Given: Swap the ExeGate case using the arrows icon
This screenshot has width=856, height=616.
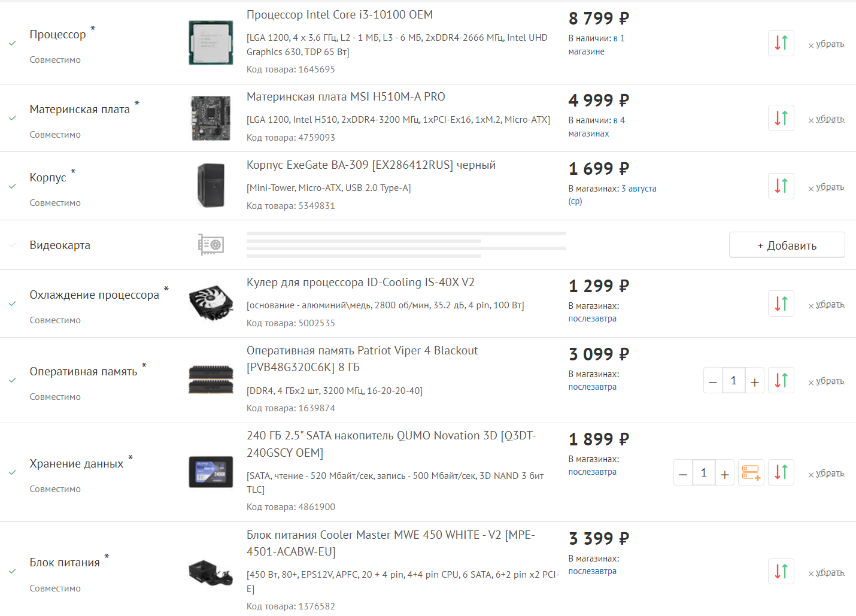Looking at the screenshot, I should (781, 186).
